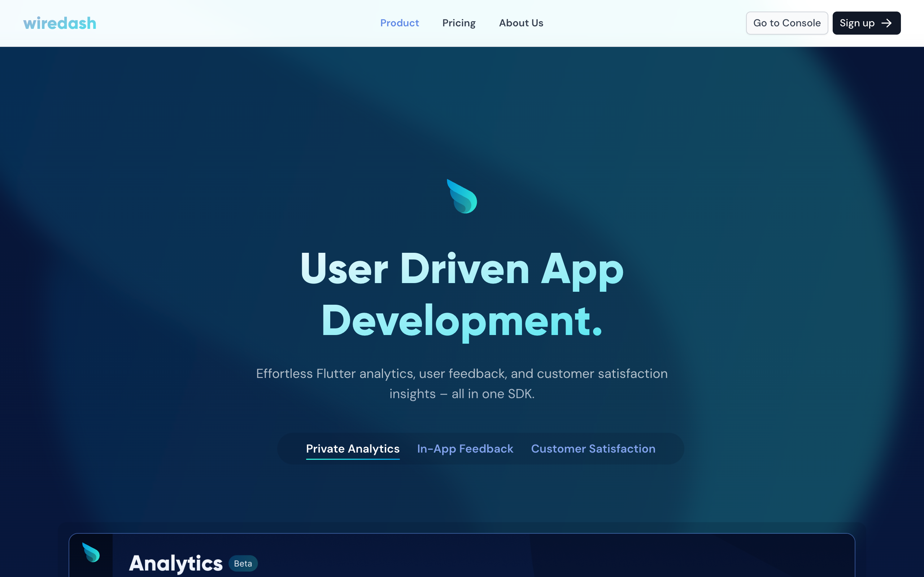
Task: Click the Beta badge next to Analytics
Action: [243, 563]
